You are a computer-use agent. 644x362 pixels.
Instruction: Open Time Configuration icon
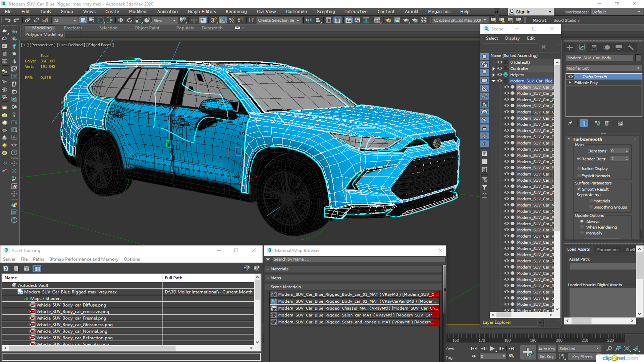(x=512, y=356)
